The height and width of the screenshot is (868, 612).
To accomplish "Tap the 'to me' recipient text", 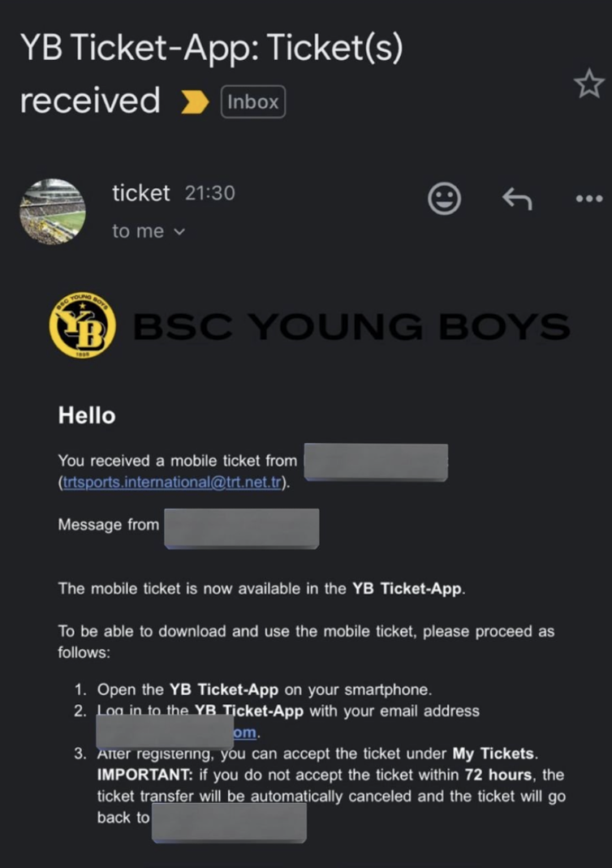I will pyautogui.click(x=138, y=231).
